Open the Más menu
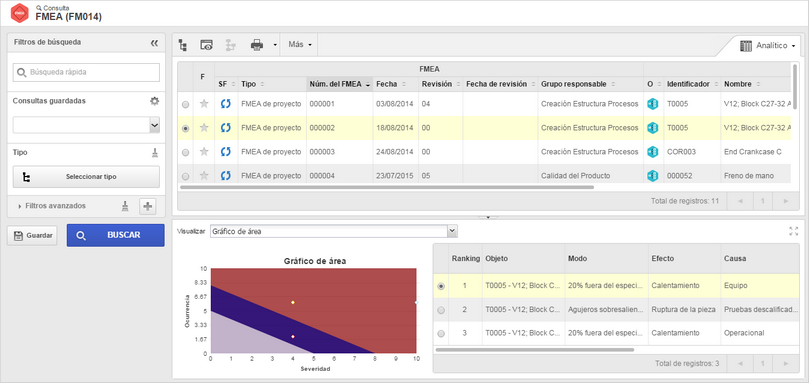 300,45
